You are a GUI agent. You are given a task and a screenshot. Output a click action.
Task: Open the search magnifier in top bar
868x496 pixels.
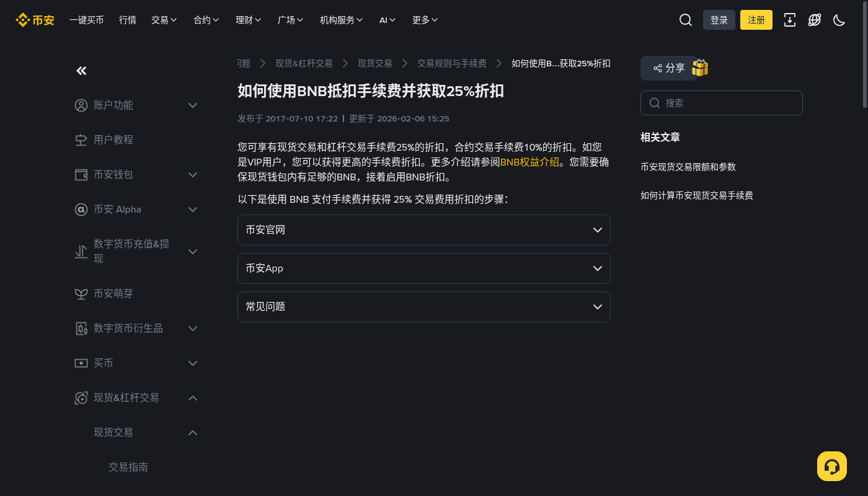686,20
